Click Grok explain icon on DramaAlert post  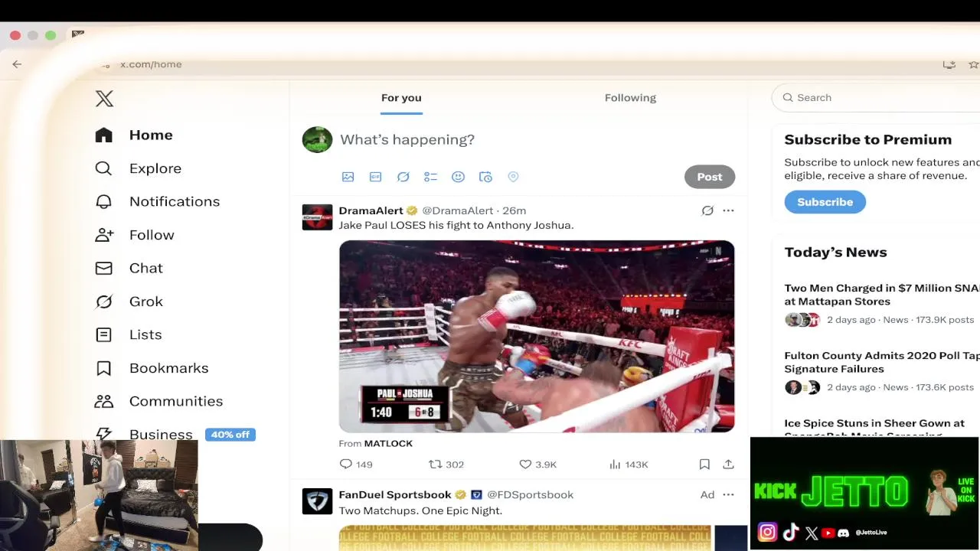tap(707, 210)
